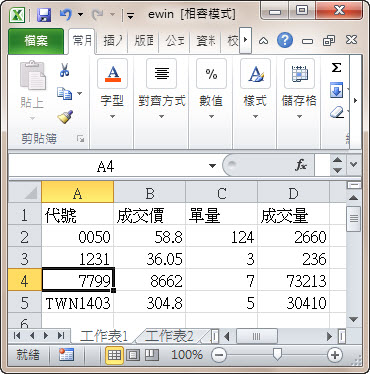Open the 資料 (Data) ribbon tab
The height and width of the screenshot is (374, 370).
(206, 41)
